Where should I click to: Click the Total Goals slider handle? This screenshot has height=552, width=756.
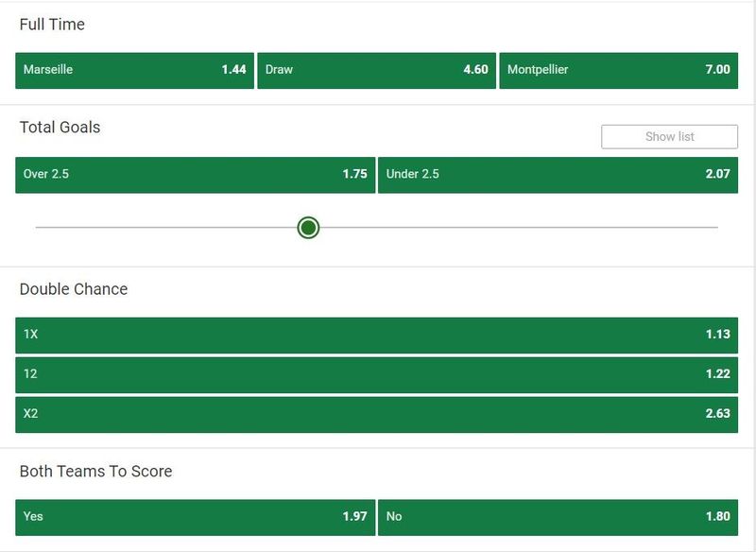309,228
